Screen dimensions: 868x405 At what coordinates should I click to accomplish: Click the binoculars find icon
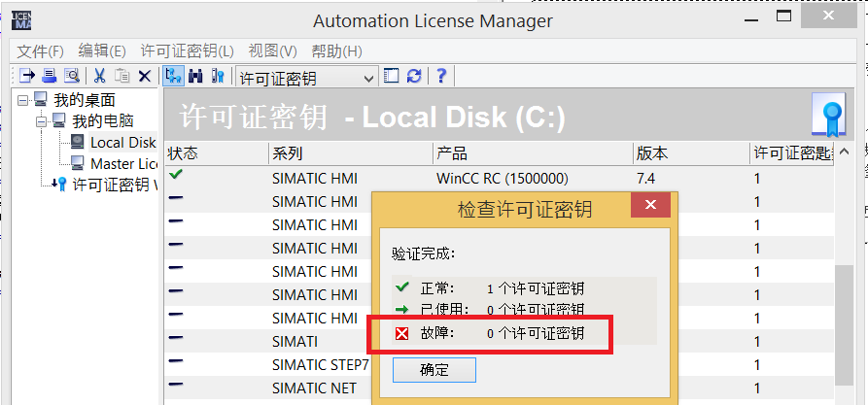(195, 76)
